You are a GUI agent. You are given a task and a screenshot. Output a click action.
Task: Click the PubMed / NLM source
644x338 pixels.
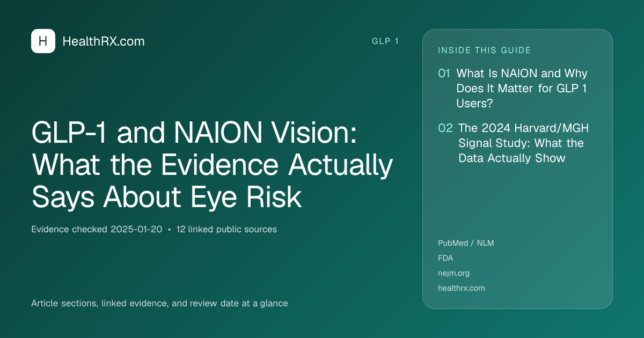point(466,243)
